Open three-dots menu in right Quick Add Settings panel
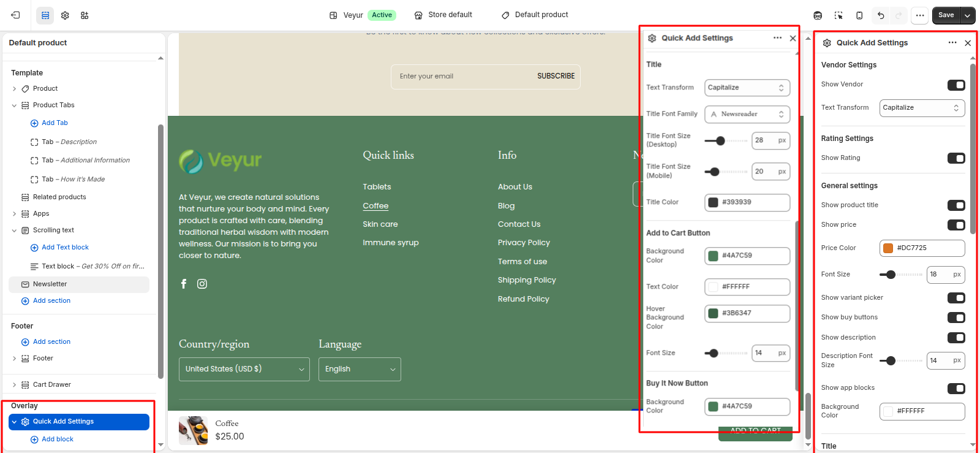 (x=952, y=43)
